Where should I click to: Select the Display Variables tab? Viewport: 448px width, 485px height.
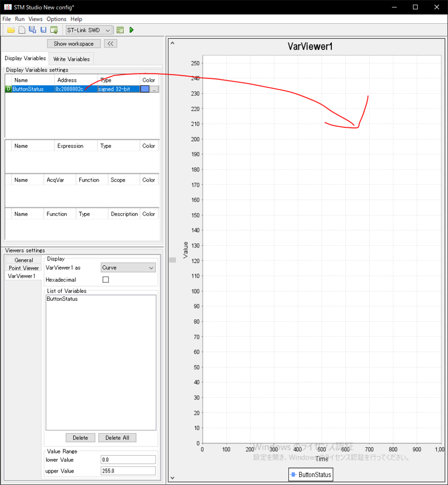point(25,58)
